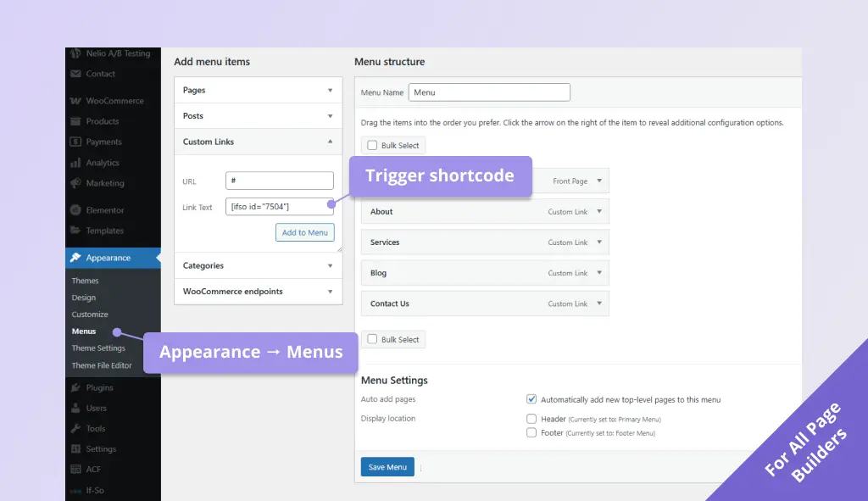The width and height of the screenshot is (868, 501).
Task: Click the Users icon in sidebar
Action: pos(76,408)
